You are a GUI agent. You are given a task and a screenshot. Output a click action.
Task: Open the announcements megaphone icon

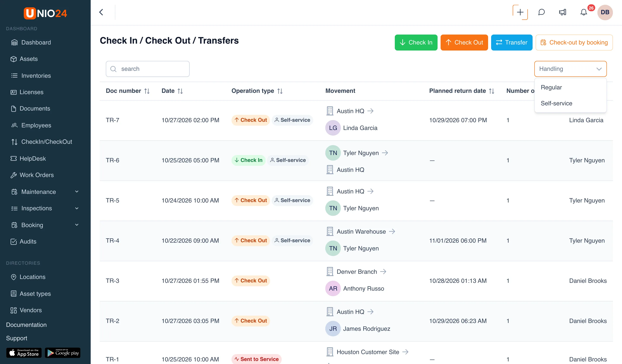(x=563, y=12)
